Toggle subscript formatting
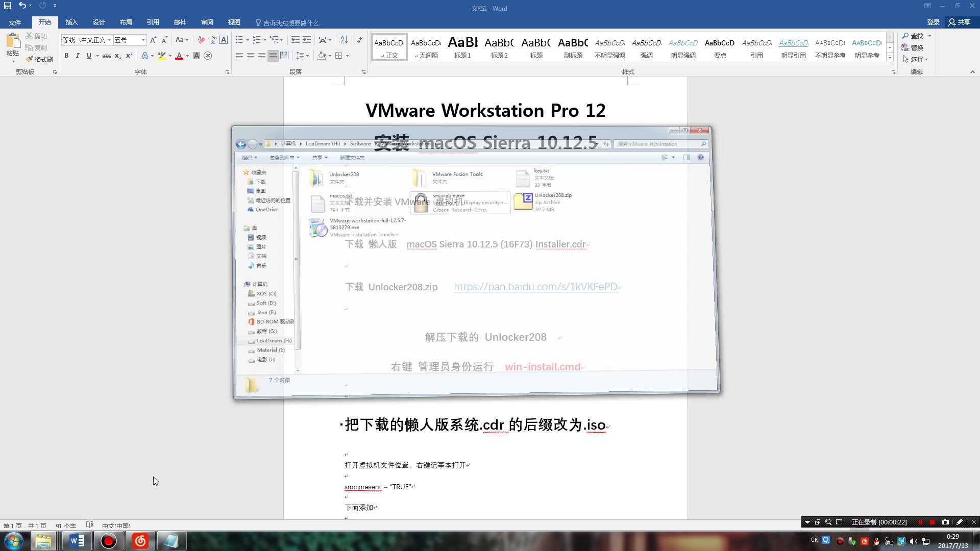This screenshot has width=980, height=551. tap(118, 56)
